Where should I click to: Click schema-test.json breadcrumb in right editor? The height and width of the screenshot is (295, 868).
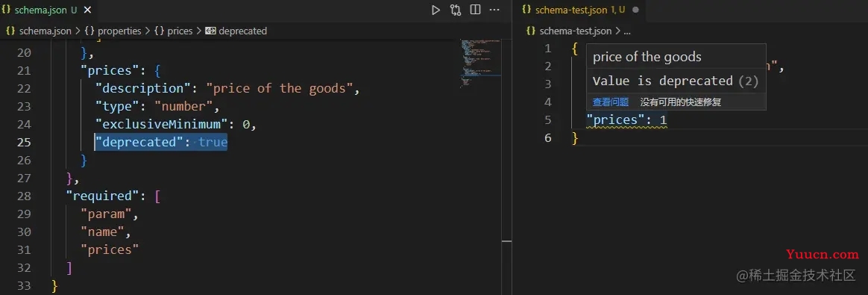click(x=576, y=31)
